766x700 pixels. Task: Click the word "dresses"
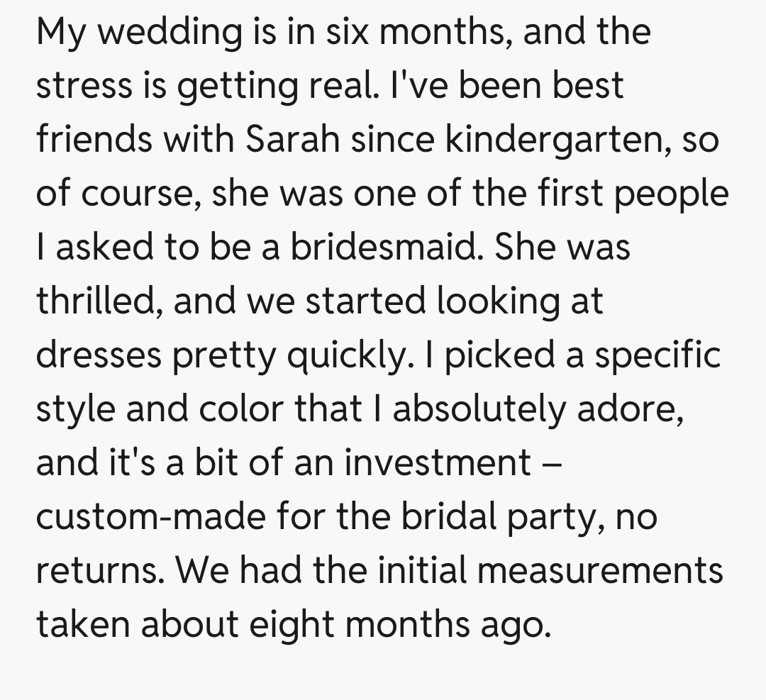click(99, 355)
